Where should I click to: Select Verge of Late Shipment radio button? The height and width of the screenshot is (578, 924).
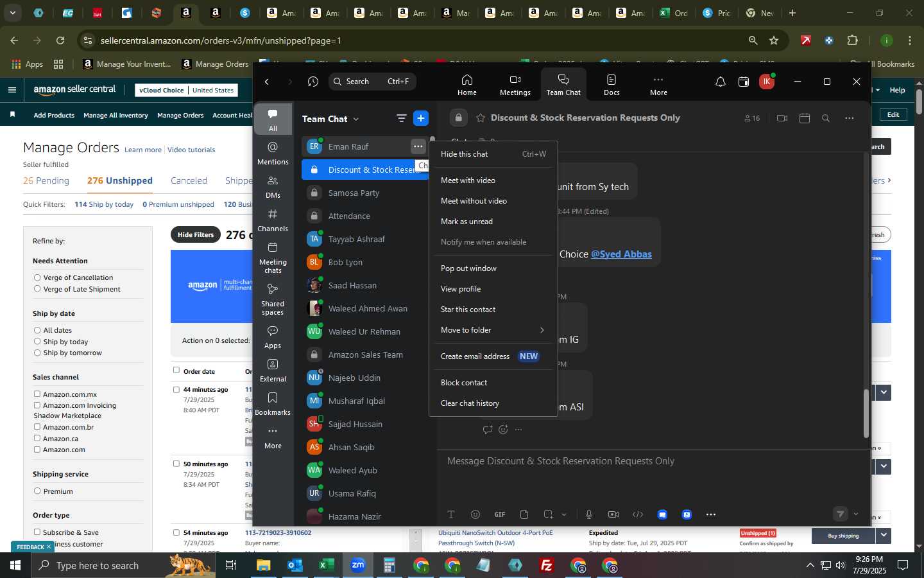point(37,289)
